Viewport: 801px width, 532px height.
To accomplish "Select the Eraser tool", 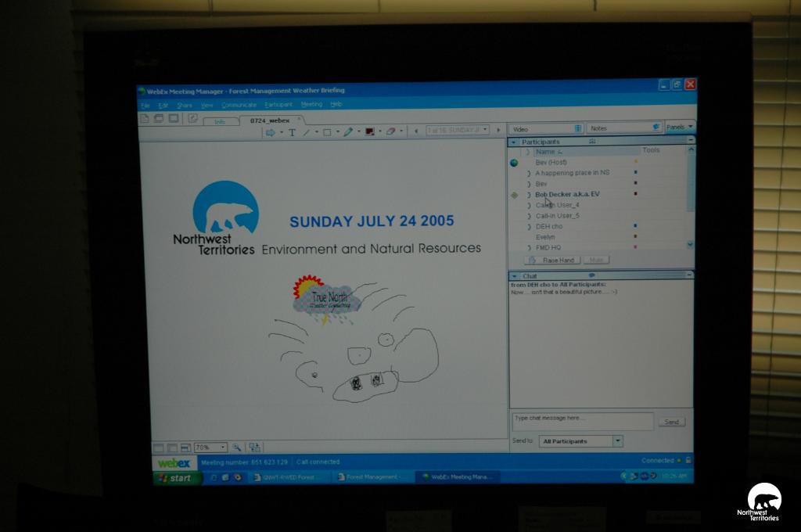I will 390,131.
